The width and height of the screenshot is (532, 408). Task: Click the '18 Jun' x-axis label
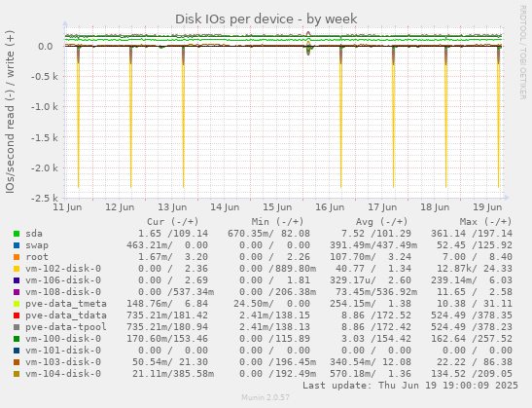436,206
